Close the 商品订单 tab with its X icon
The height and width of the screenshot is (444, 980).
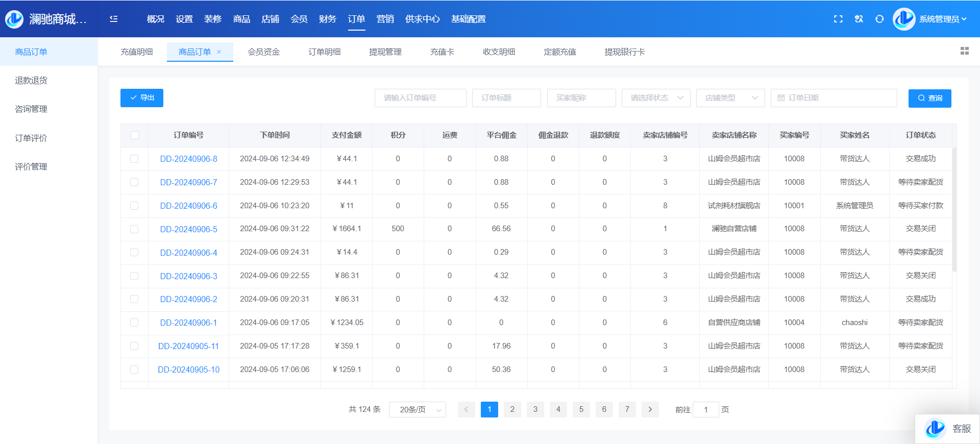point(219,52)
